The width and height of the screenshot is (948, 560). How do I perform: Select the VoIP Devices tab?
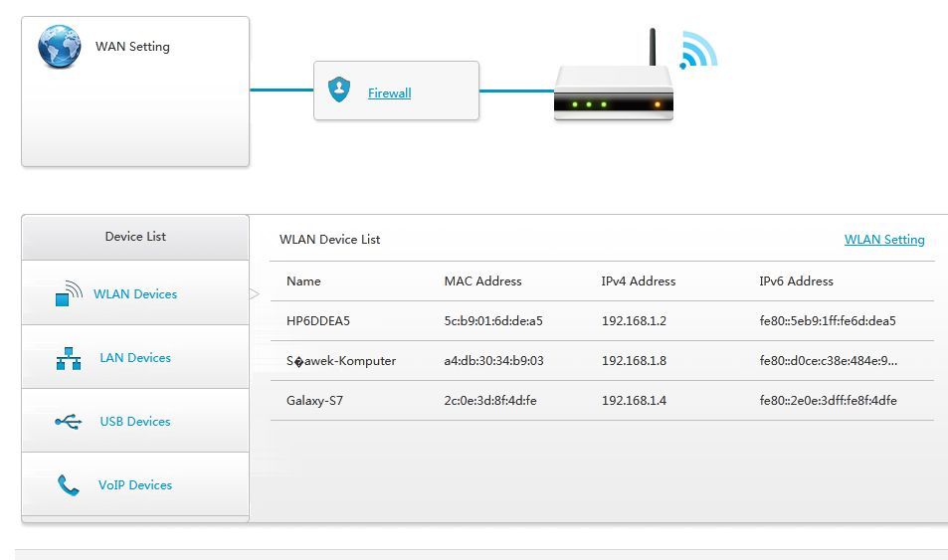pyautogui.click(x=135, y=483)
